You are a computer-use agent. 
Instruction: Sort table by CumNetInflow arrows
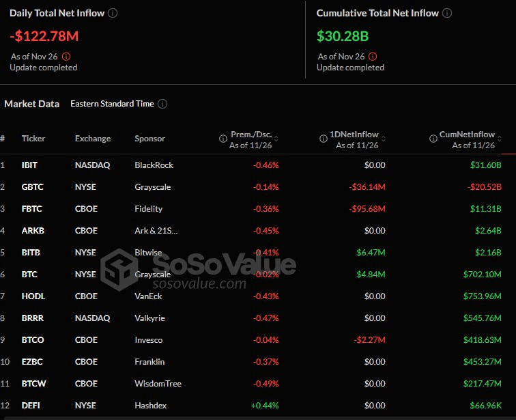point(500,139)
